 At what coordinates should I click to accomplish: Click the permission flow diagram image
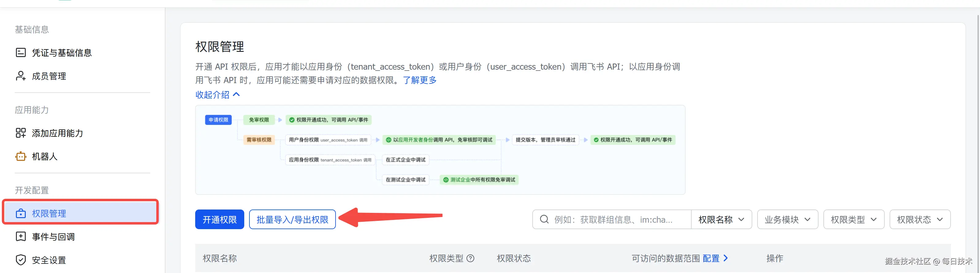point(440,150)
